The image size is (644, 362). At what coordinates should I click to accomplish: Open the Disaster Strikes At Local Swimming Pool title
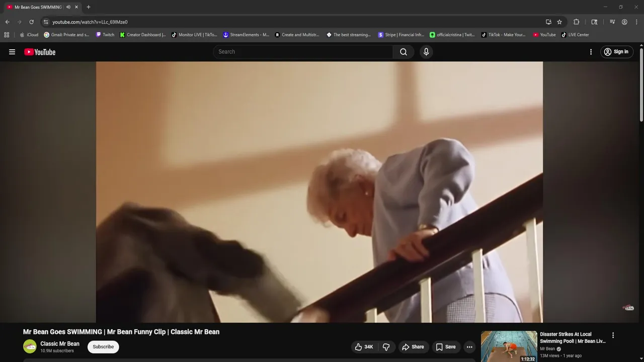click(573, 337)
